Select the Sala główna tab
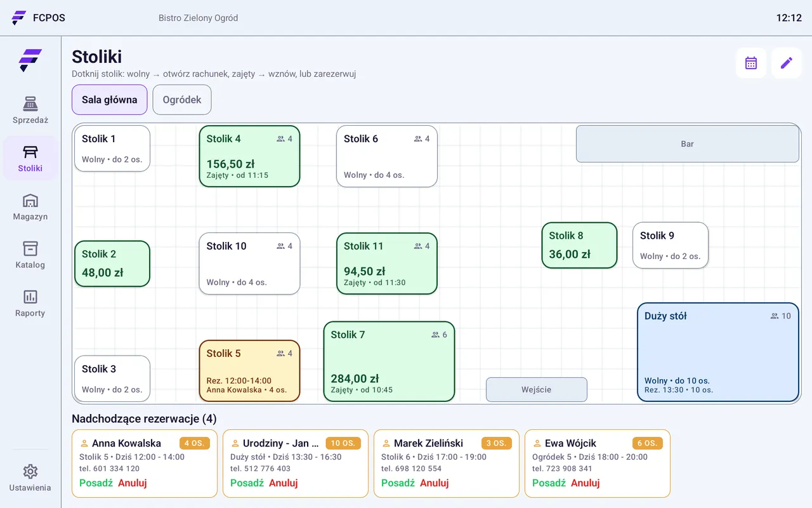This screenshot has width=812, height=508. pyautogui.click(x=110, y=100)
